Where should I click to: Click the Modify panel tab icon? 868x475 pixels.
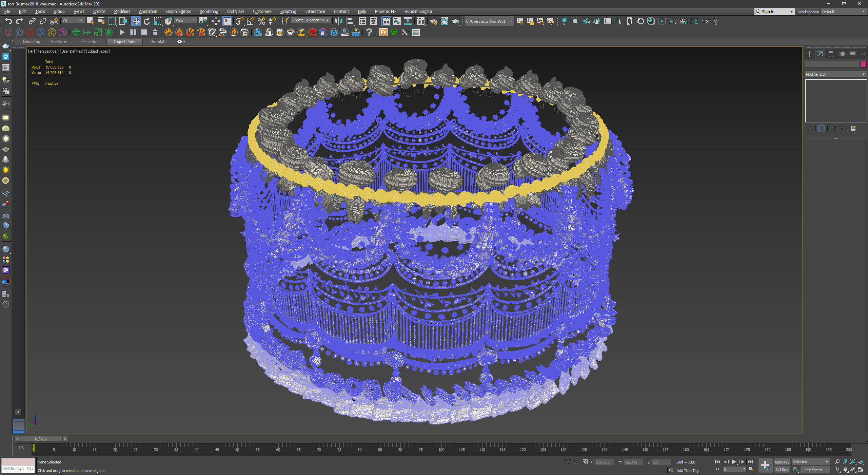point(820,54)
